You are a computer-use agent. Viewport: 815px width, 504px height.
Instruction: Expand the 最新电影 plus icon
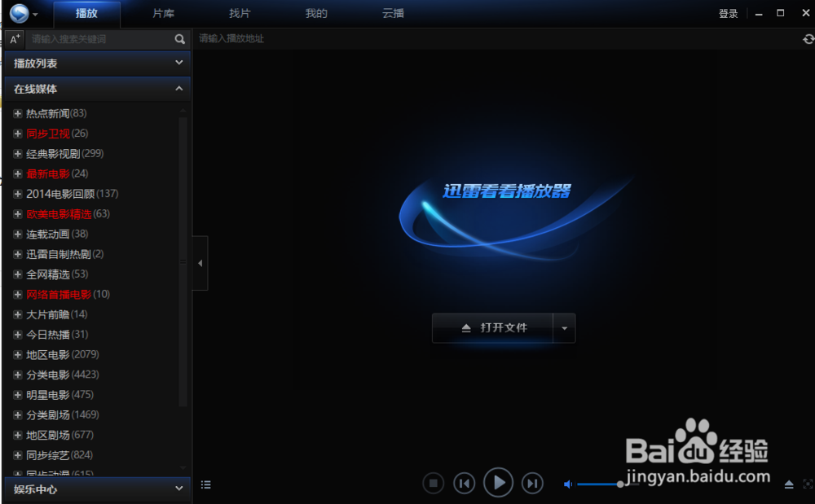tap(17, 173)
